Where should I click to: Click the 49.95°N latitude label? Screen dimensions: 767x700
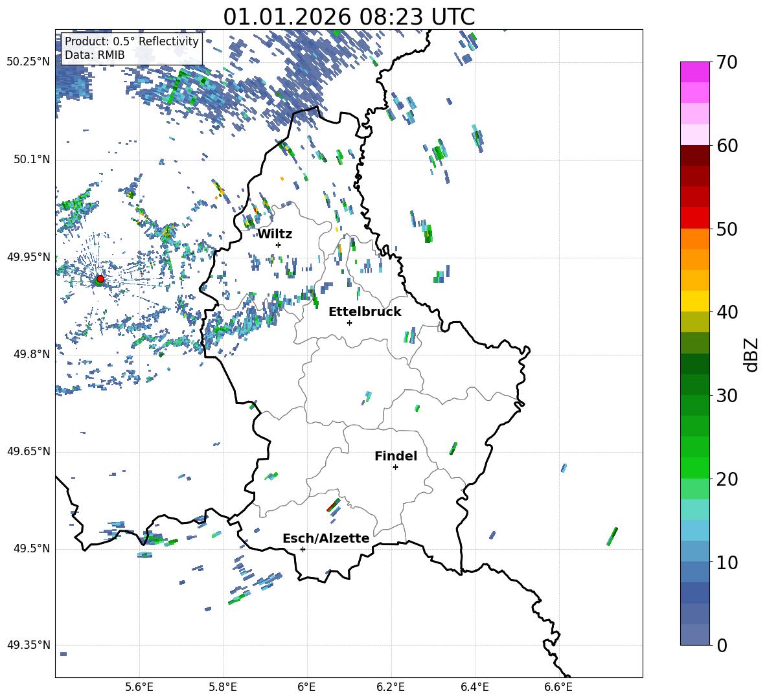click(x=29, y=257)
